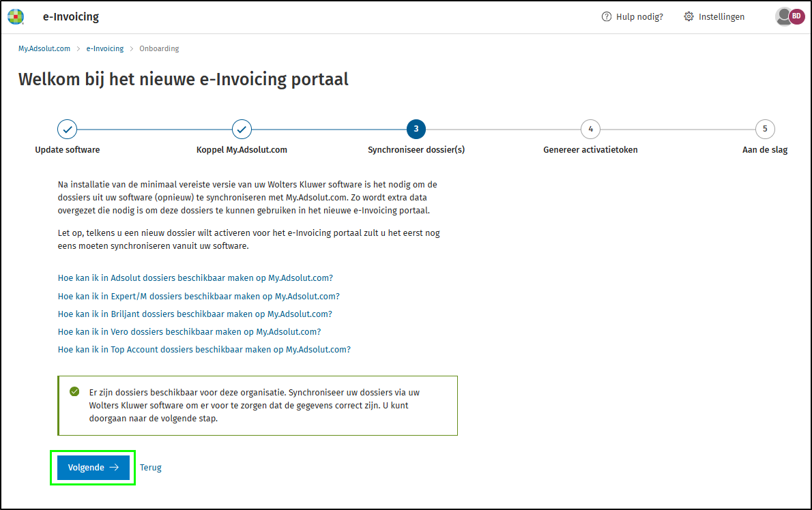Select step 5 Aan de slag circle
The height and width of the screenshot is (510, 812).
(x=765, y=128)
